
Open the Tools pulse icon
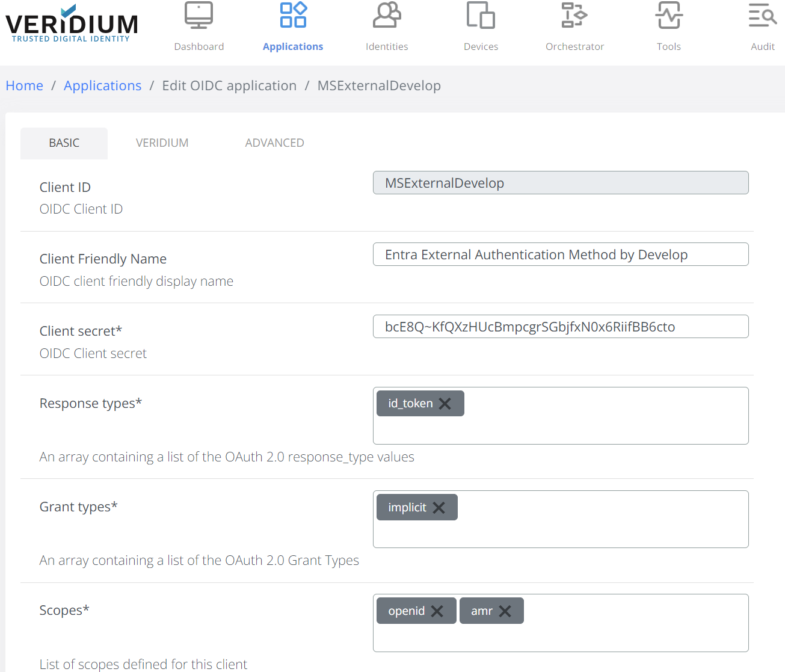tap(668, 16)
